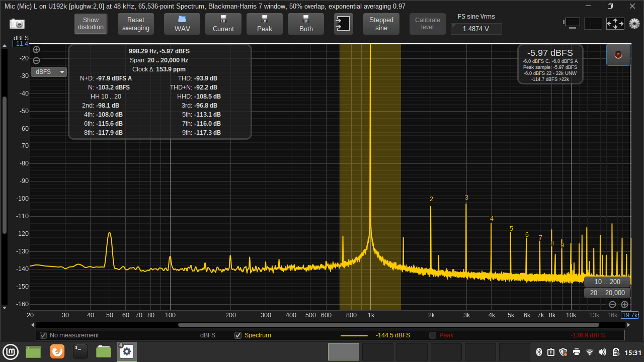Open the Stepped sine dialog
The image size is (644, 362).
tap(381, 24)
